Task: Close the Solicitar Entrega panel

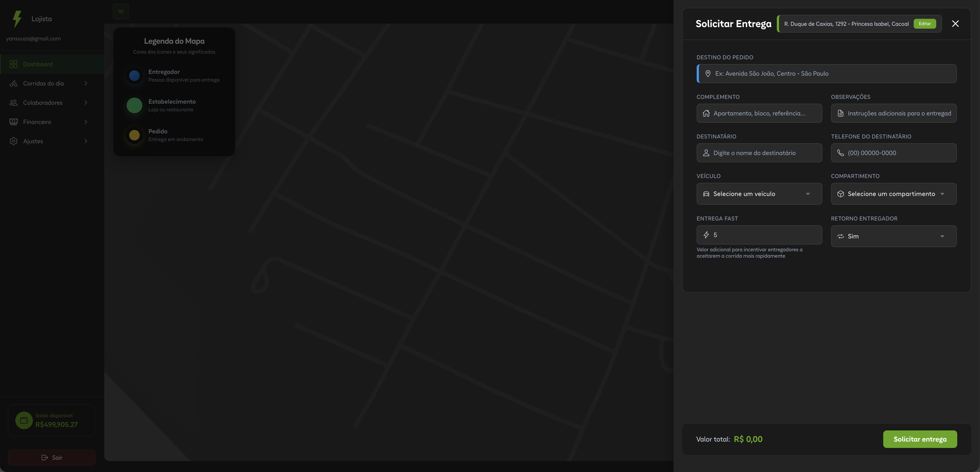Action: [x=955, y=24]
